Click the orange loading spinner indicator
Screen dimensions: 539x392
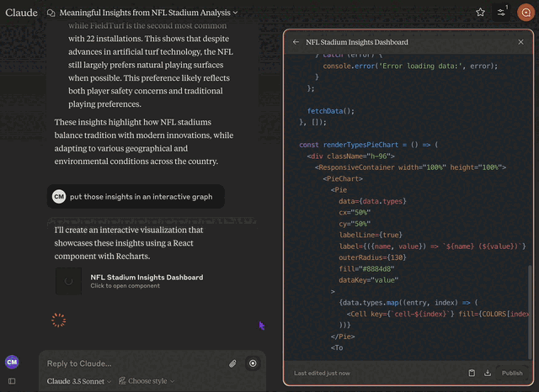point(58,320)
